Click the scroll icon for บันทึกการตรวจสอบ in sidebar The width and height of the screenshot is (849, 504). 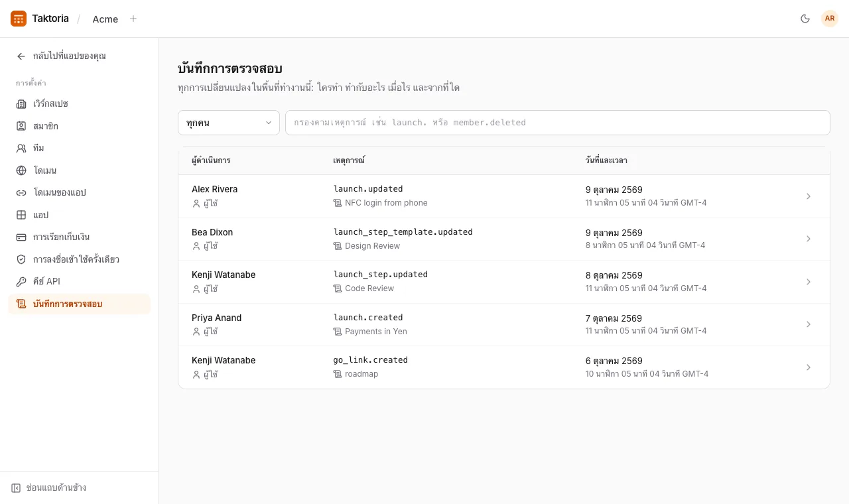21,304
